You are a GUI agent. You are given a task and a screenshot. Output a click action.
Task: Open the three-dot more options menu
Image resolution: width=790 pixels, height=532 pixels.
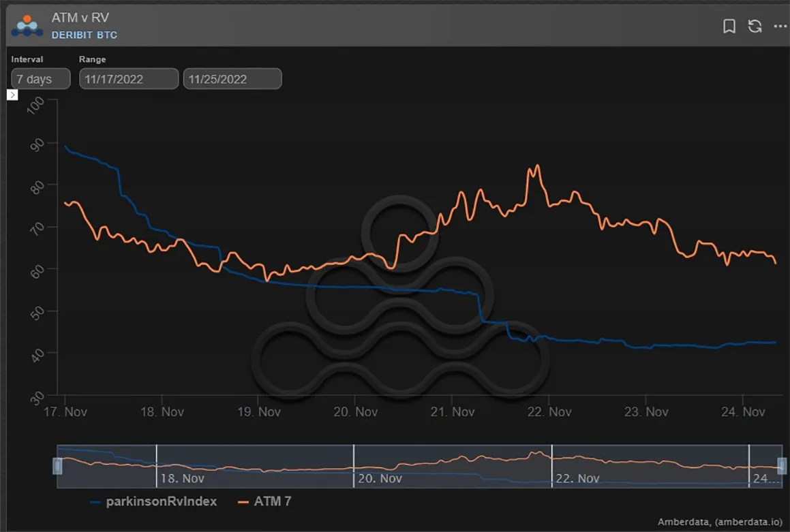point(780,26)
